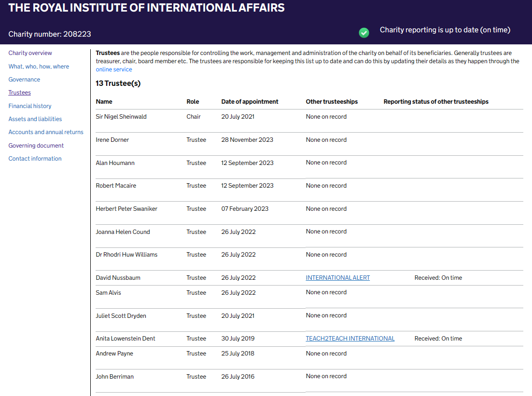Open the INTERNATIONAL ALERT charity link

click(338, 278)
